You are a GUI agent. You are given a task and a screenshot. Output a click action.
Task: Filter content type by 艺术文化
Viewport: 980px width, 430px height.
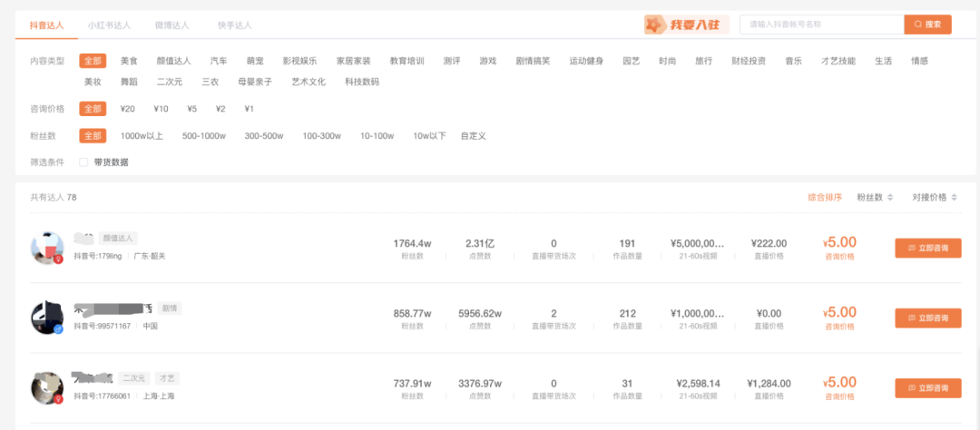pyautogui.click(x=309, y=82)
